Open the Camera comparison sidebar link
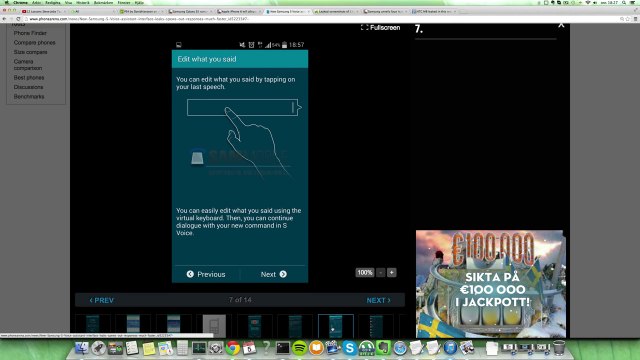This screenshot has height=360, width=640. (x=28, y=65)
